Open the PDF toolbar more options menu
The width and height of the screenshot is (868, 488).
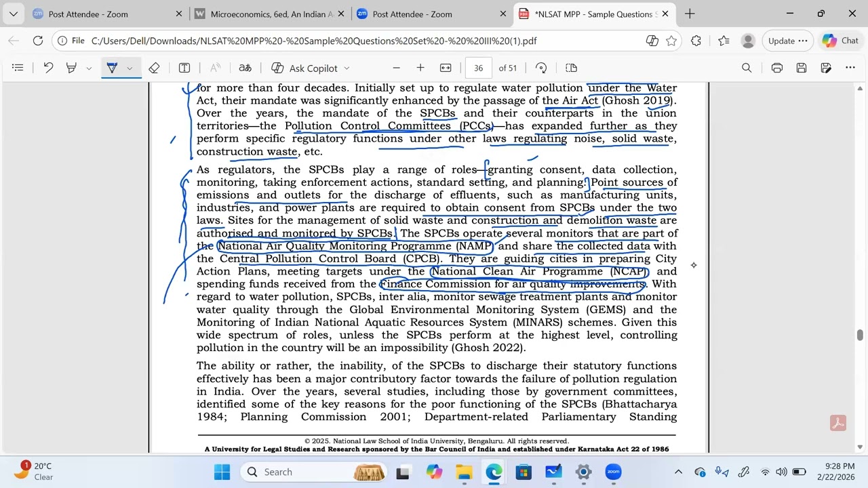click(x=850, y=68)
